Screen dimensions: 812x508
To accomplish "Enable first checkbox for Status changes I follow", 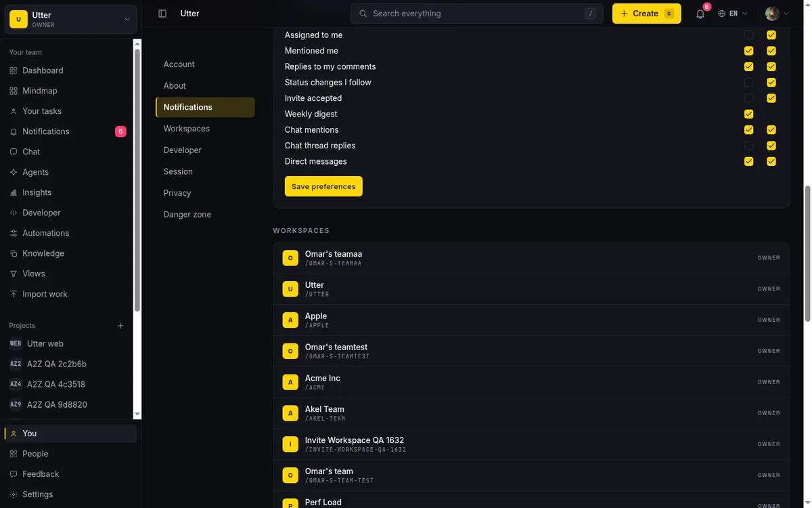I will point(748,83).
